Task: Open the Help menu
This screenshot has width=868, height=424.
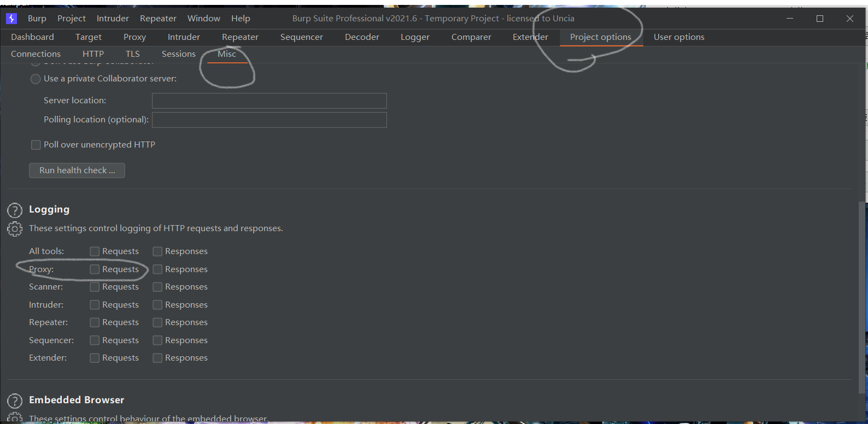Action: 241,19
